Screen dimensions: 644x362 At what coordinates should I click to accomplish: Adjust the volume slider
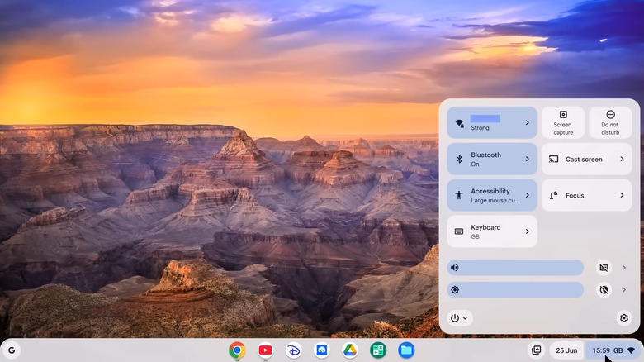point(515,268)
